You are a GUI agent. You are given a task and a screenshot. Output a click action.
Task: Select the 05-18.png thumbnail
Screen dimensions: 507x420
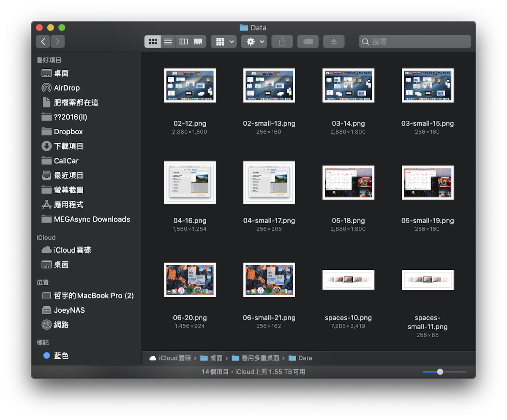click(x=348, y=182)
